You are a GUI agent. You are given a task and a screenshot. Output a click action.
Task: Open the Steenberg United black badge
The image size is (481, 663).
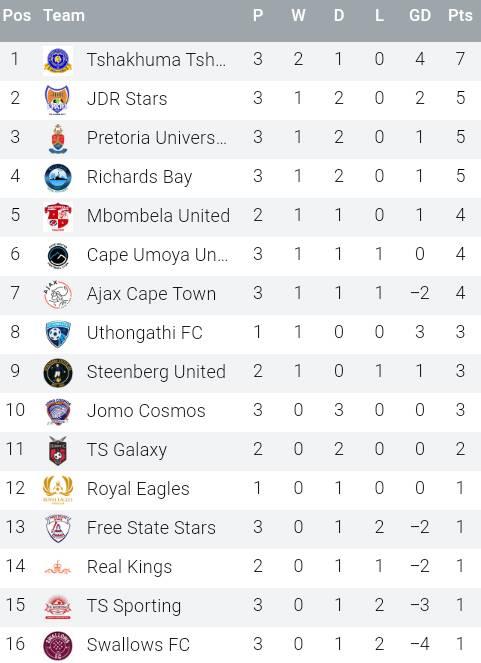coord(58,372)
